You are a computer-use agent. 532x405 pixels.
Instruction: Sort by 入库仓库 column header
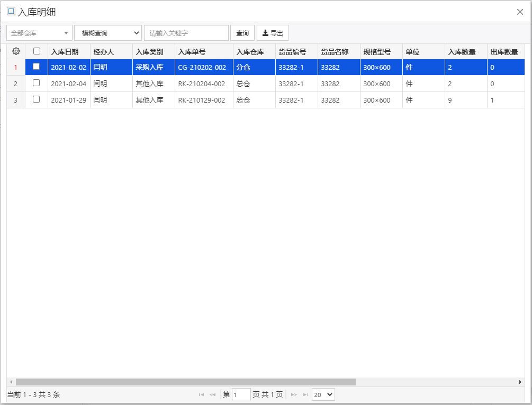(x=254, y=52)
